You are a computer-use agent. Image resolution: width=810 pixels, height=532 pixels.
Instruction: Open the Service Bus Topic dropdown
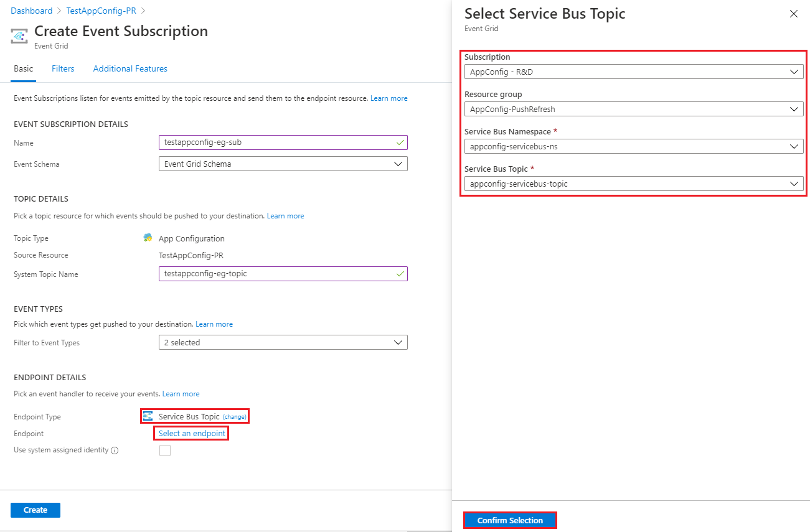634,184
